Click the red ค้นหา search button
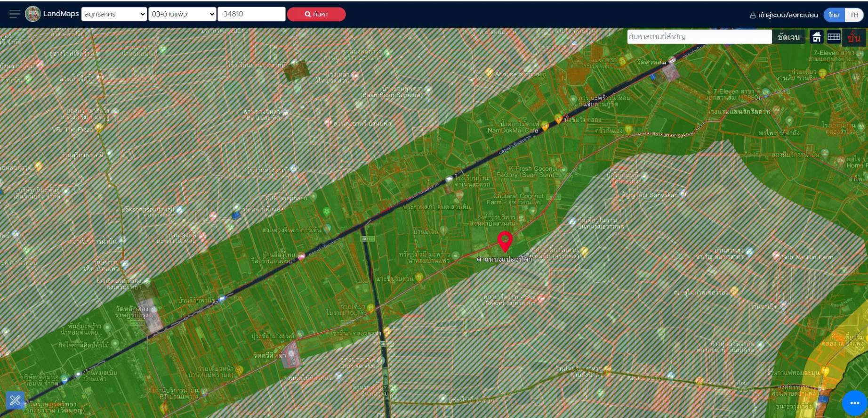Screen dimensions: 868x418 [316, 14]
